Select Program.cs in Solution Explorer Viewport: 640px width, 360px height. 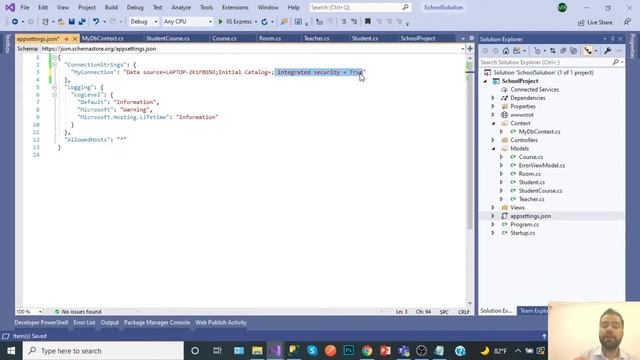tap(524, 224)
